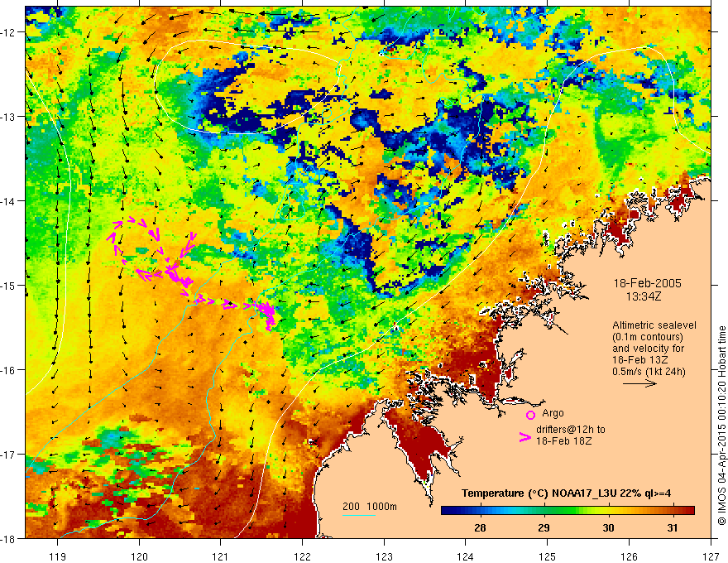Click longitude axis label 122
This screenshot has height=563, width=728.
point(302,556)
